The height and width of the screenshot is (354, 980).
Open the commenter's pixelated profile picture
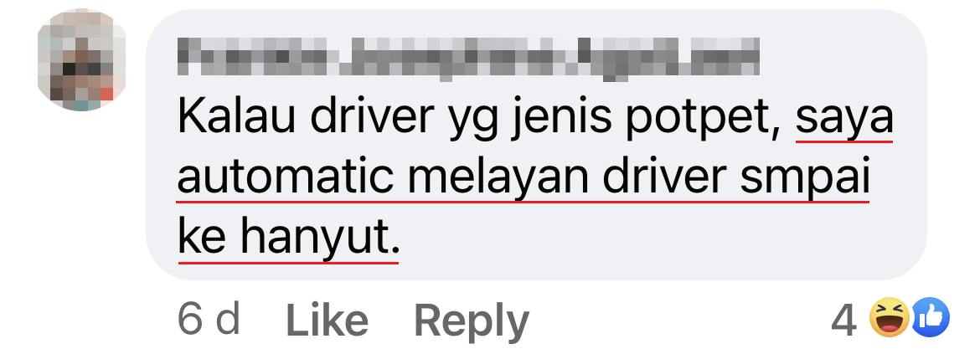click(x=82, y=60)
